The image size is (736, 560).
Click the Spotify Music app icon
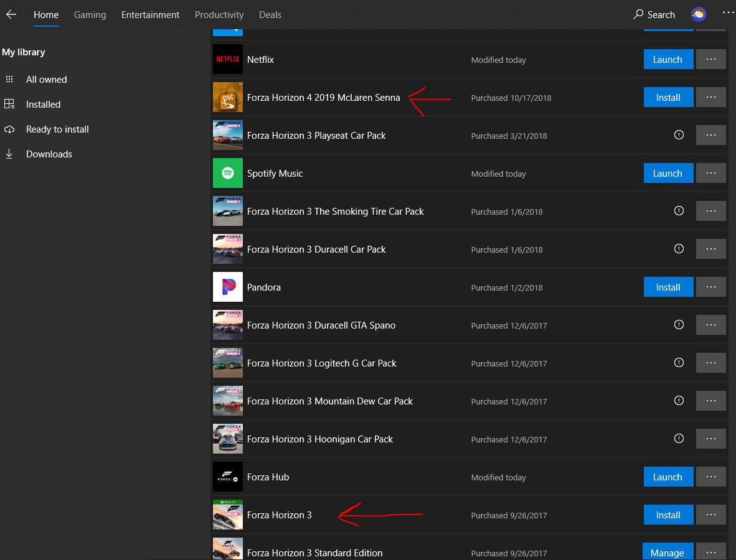click(x=228, y=173)
